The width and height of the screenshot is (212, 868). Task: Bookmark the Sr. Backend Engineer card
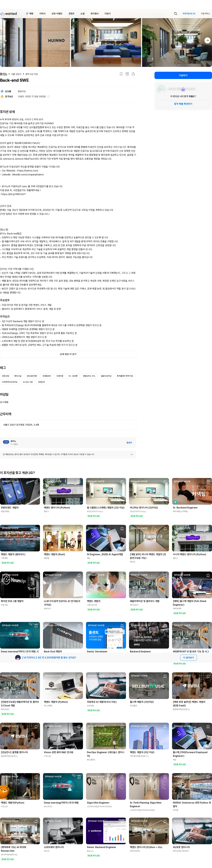(208, 482)
